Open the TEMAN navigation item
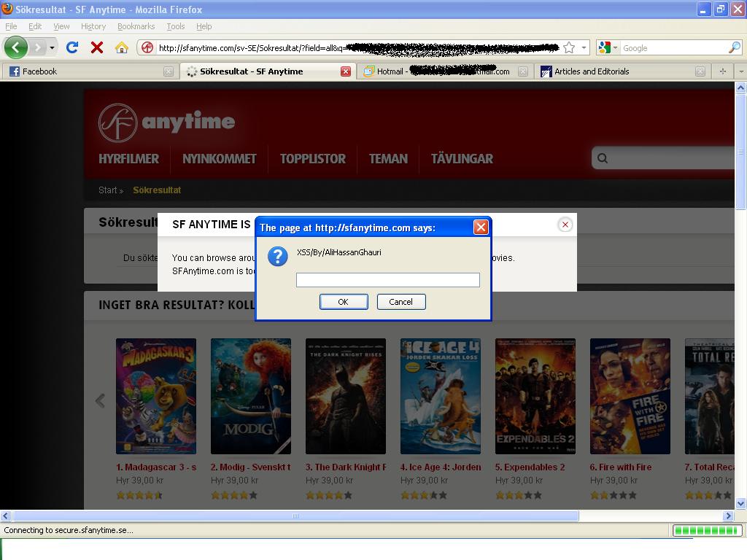The image size is (747, 560). 388,158
